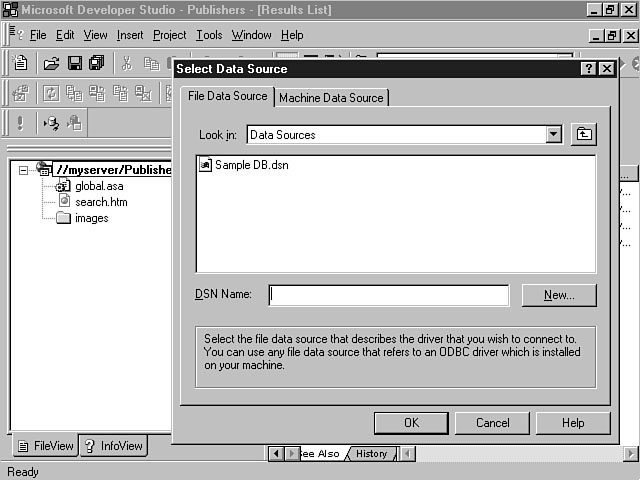Click the single floppy Save icon

tap(74, 63)
